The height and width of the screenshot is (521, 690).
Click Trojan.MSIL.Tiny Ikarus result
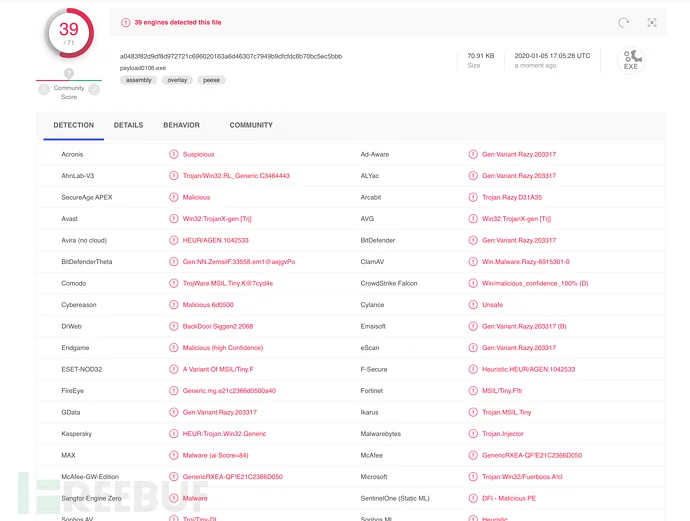tap(506, 412)
